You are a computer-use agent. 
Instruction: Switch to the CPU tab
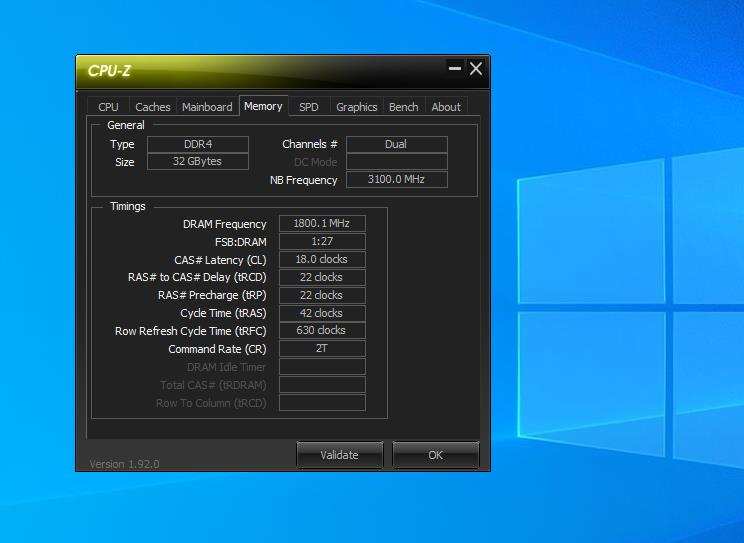pyautogui.click(x=108, y=107)
